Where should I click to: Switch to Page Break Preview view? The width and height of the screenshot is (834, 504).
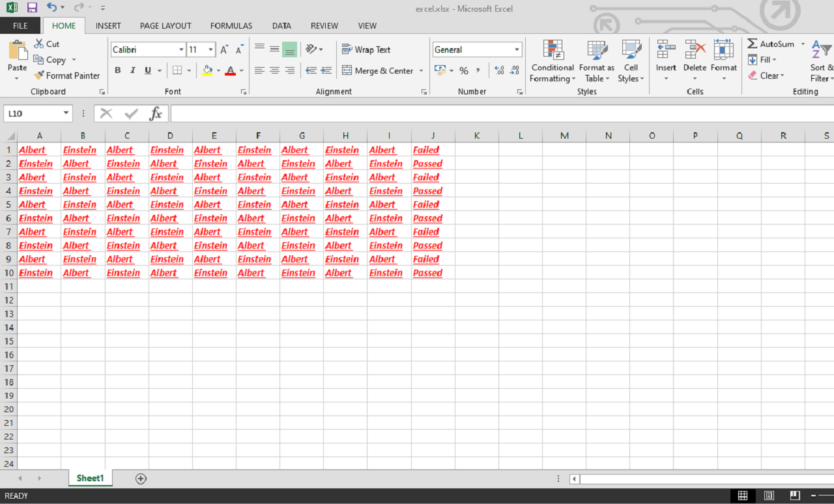click(796, 496)
